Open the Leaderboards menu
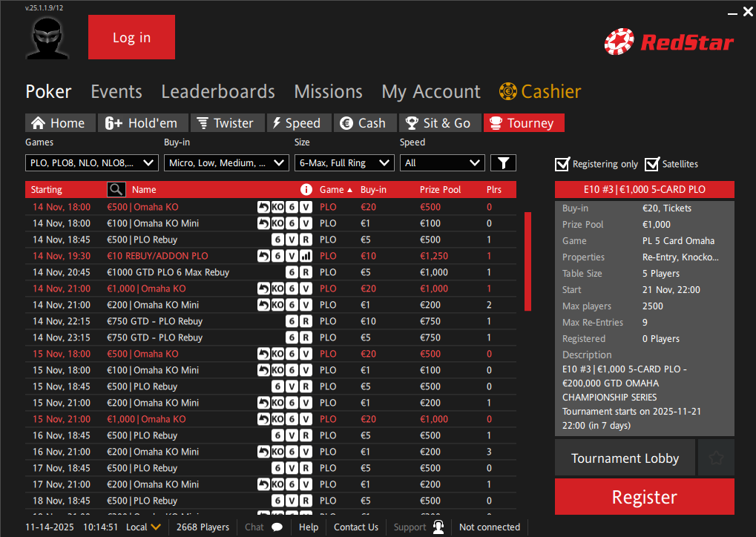The image size is (756, 537). (218, 92)
